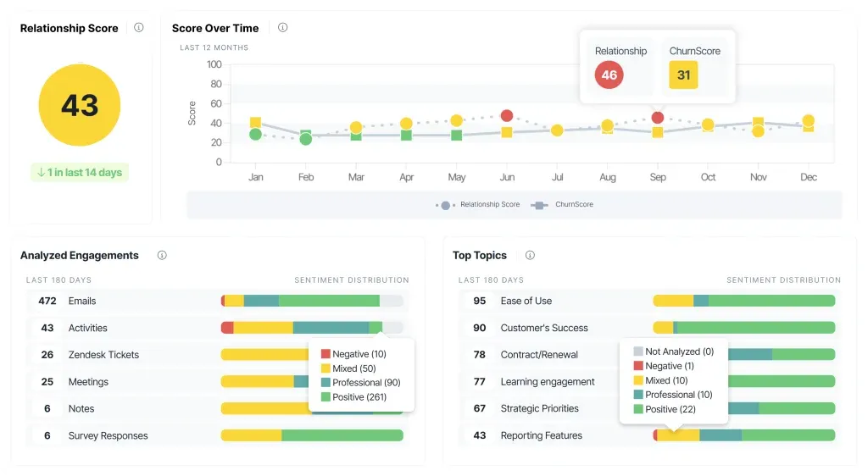Open the Zendesk Tickets row
This screenshot has height=476, width=868.
click(x=218, y=354)
